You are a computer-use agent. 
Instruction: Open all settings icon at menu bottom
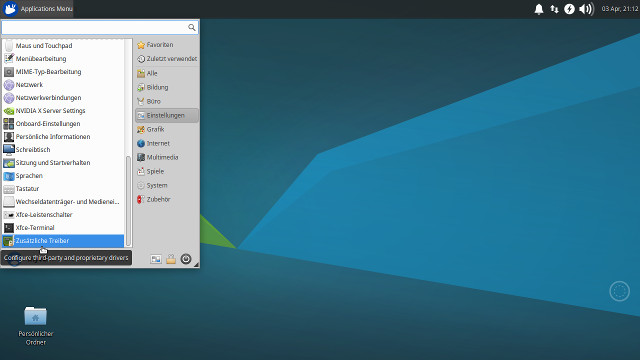pos(156,259)
